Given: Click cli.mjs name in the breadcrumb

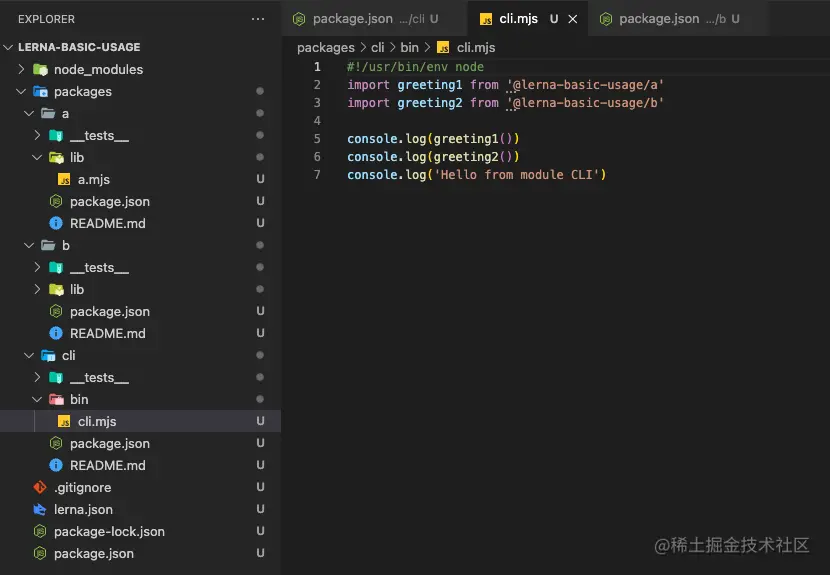Looking at the screenshot, I should pos(476,48).
